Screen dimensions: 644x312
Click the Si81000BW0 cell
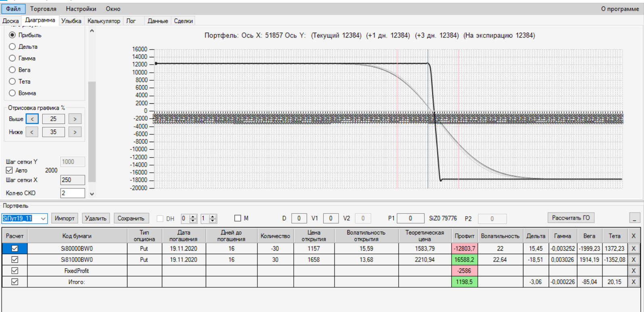coord(77,260)
